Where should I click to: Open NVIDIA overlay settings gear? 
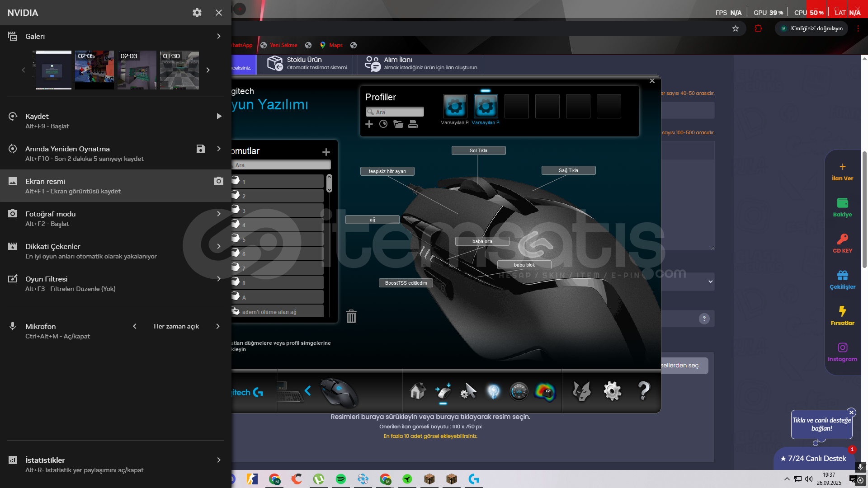[x=197, y=13]
